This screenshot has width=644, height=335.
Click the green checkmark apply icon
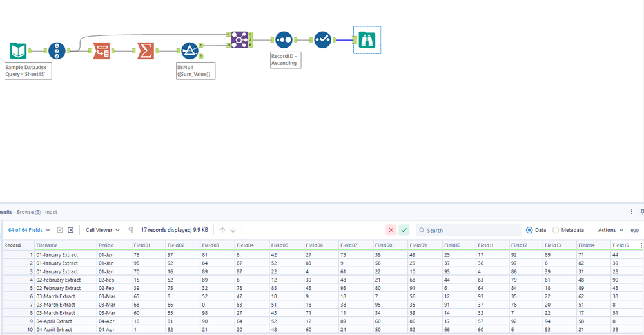coord(404,230)
